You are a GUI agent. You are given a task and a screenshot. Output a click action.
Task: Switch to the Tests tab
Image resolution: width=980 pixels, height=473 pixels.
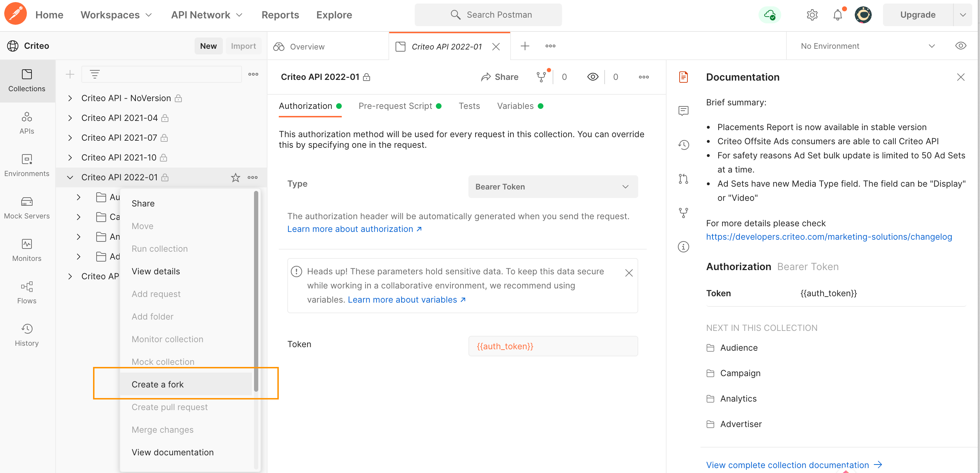(469, 106)
